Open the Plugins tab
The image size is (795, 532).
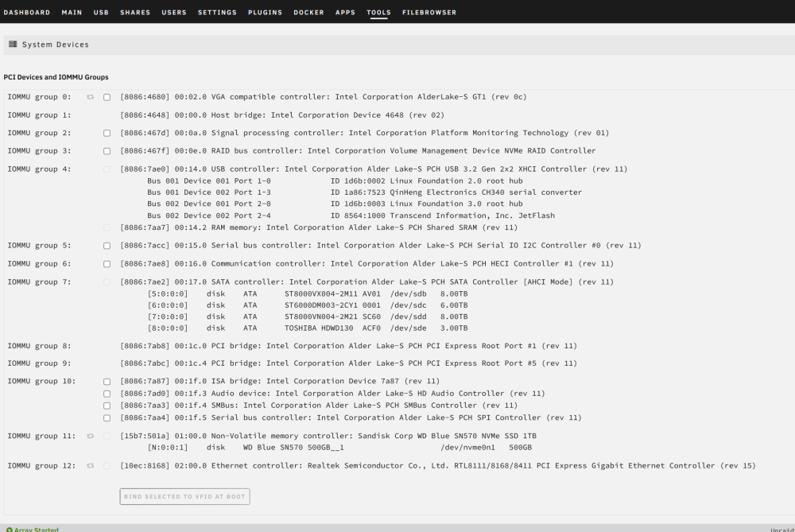point(265,12)
